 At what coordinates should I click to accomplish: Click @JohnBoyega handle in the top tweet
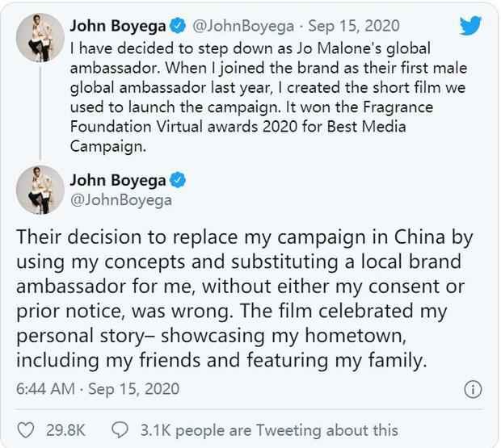click(x=243, y=26)
